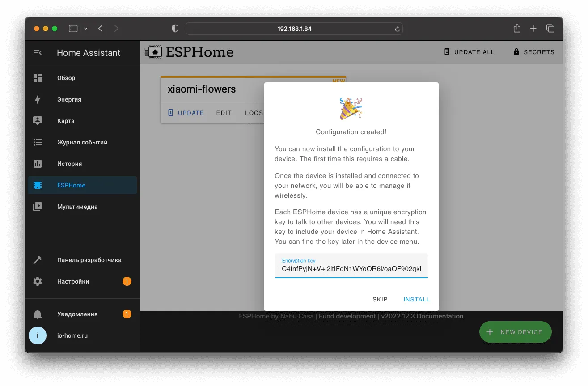Open the История chart icon

(38, 164)
